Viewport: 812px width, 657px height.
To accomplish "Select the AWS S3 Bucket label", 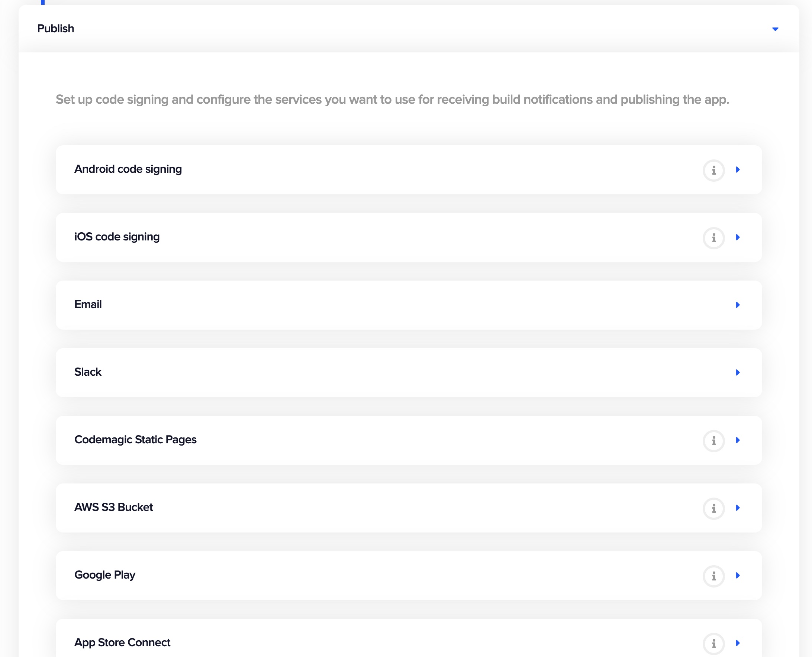I will tap(113, 507).
